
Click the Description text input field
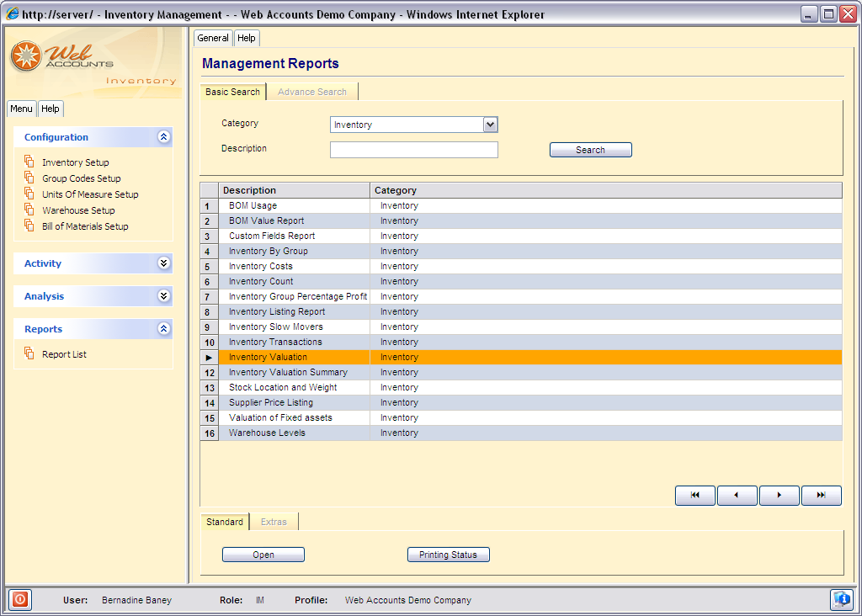pyautogui.click(x=413, y=150)
